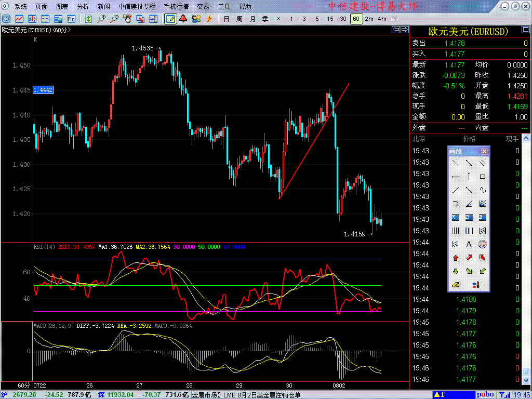
Task: Select the golden ratio G lines tool
Action: click(456, 217)
